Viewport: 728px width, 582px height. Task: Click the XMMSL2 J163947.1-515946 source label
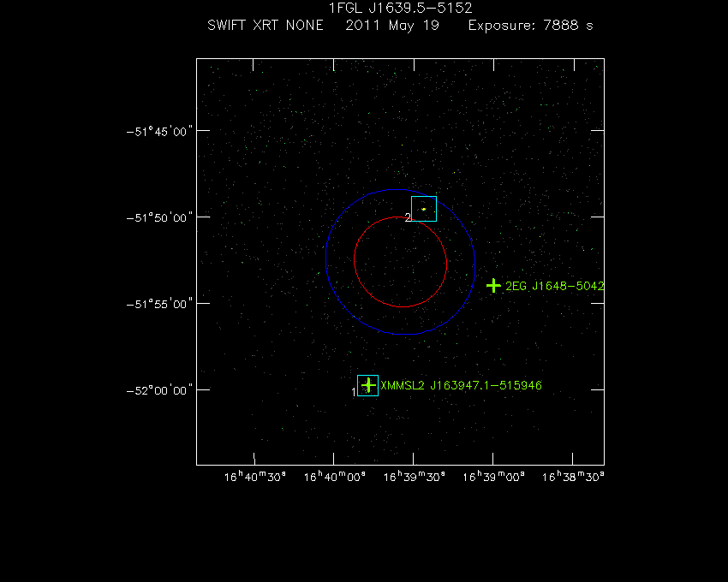click(x=461, y=386)
